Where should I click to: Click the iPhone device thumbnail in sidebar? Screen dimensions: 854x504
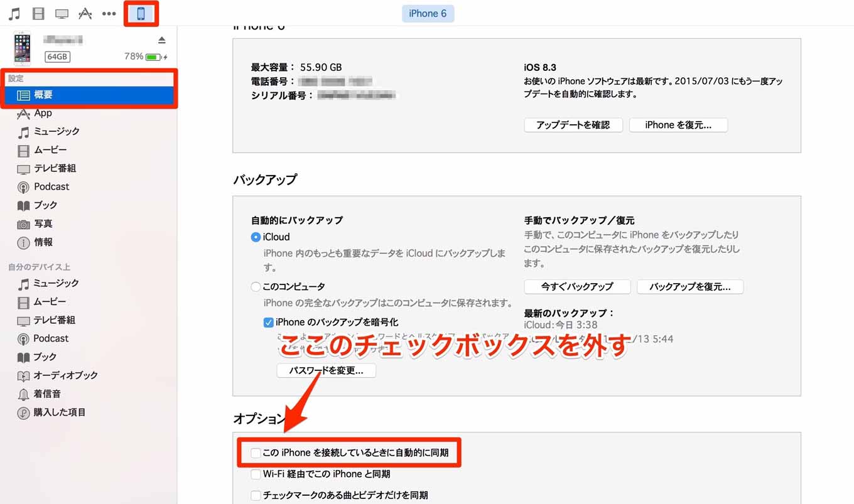pos(22,48)
